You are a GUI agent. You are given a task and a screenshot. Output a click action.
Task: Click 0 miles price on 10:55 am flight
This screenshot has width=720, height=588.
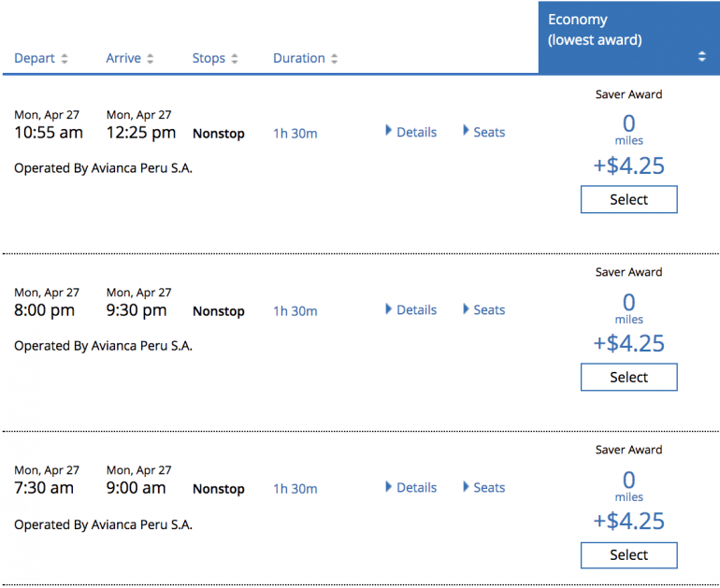[x=628, y=123]
